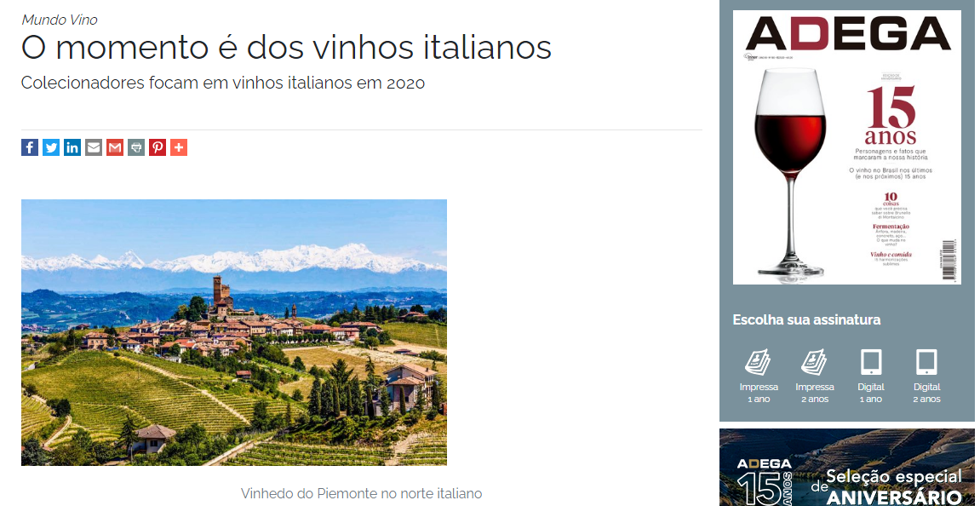This screenshot has height=506, width=980.
Task: Click the article title about vinhos italianos
Action: 286,49
